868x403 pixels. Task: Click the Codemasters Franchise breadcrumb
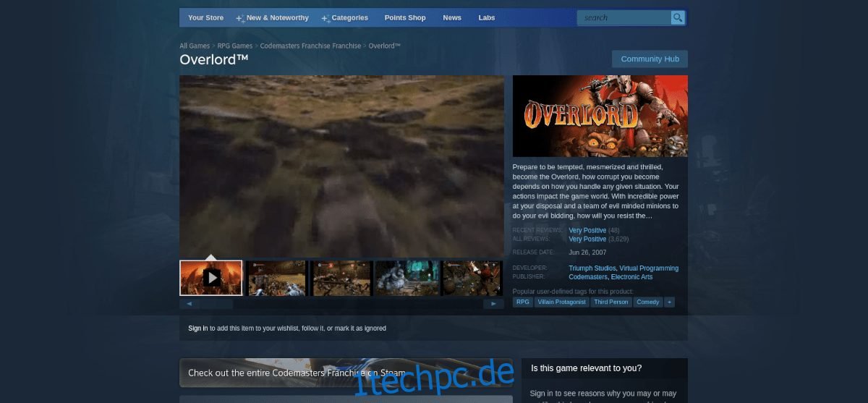310,46
